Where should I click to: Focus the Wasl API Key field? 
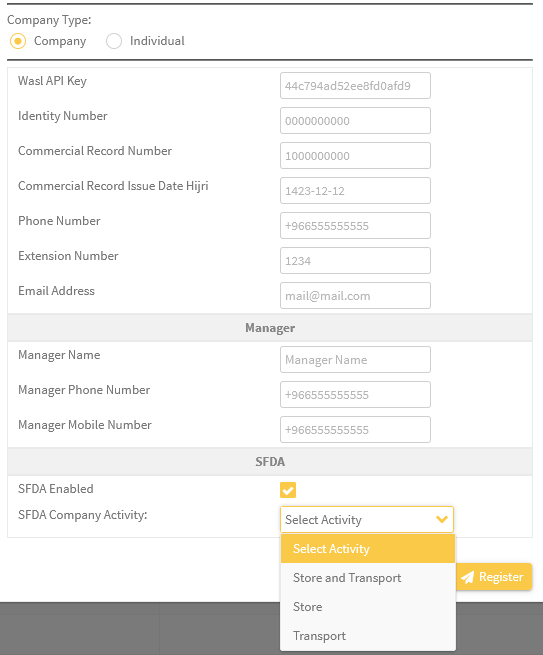[x=355, y=86]
